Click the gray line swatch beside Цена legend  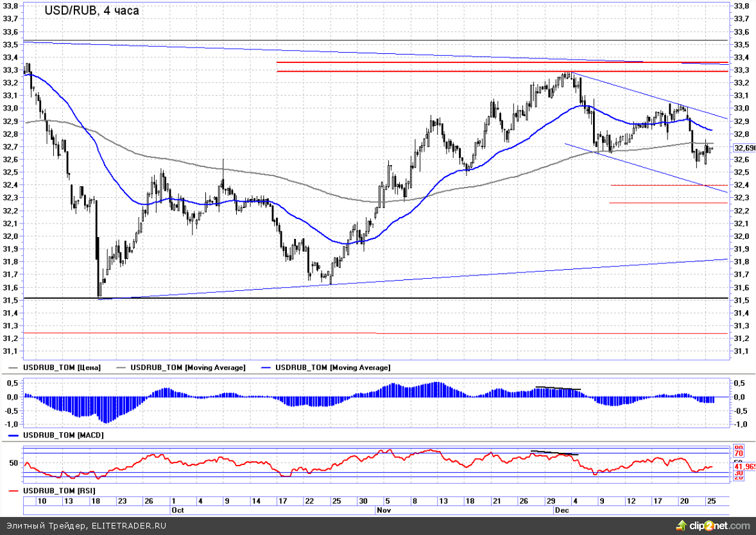click(x=13, y=368)
